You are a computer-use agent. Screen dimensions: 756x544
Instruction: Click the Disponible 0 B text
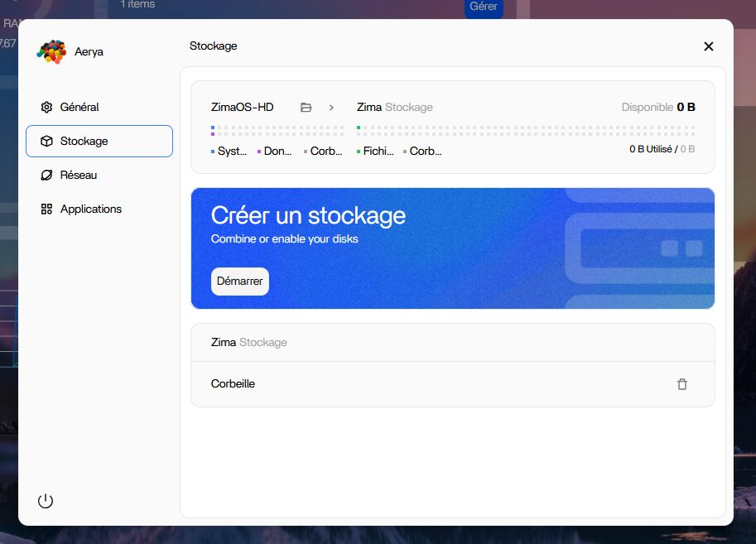tap(658, 107)
